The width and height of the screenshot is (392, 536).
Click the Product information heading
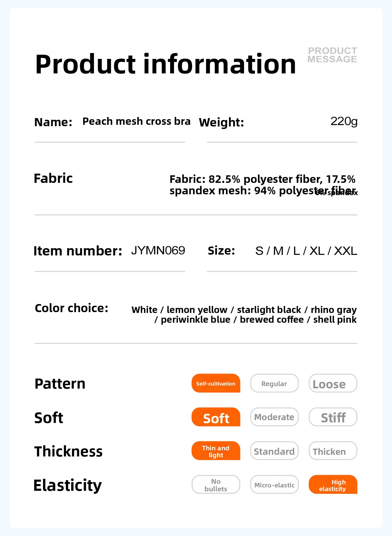(165, 64)
